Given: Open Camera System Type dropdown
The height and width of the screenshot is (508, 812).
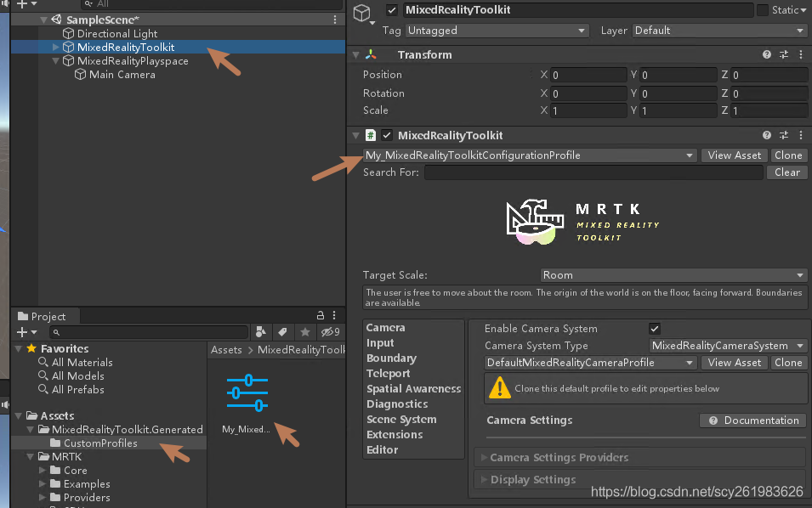Looking at the screenshot, I should (728, 346).
